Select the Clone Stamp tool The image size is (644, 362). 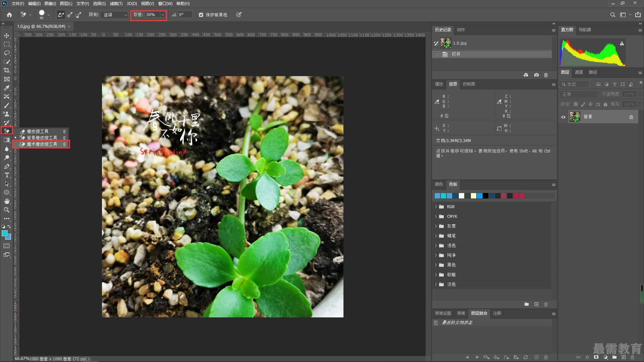click(x=7, y=114)
